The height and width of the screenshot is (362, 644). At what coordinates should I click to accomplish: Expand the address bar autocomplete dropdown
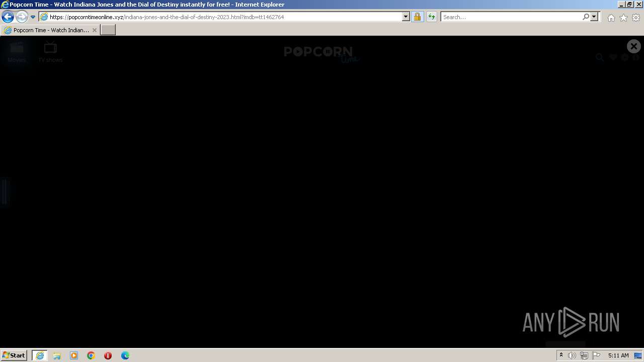[x=406, y=17]
